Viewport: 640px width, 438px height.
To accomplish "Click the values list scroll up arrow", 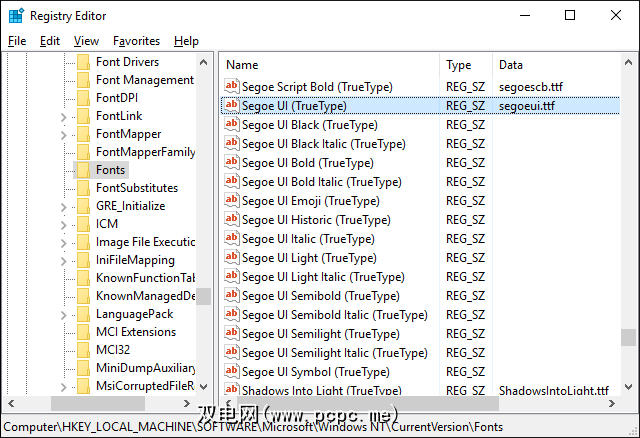I will click(x=629, y=62).
